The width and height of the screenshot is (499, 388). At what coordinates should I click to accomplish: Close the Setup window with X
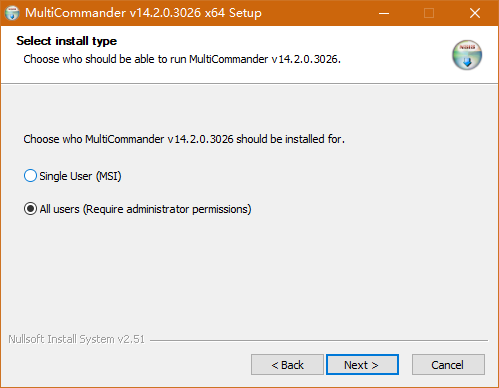tap(475, 13)
